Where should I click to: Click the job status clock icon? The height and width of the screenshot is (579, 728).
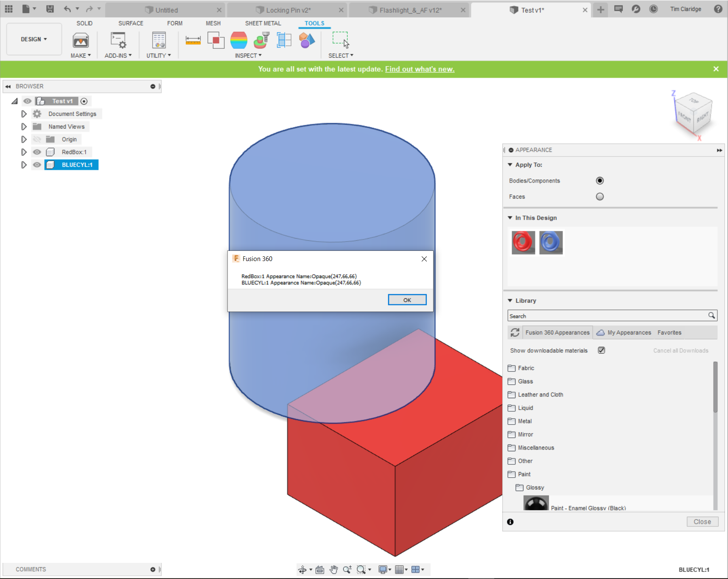[x=653, y=9]
